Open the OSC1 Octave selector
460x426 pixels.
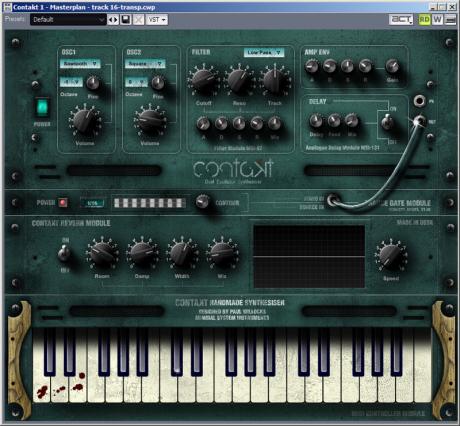click(71, 82)
